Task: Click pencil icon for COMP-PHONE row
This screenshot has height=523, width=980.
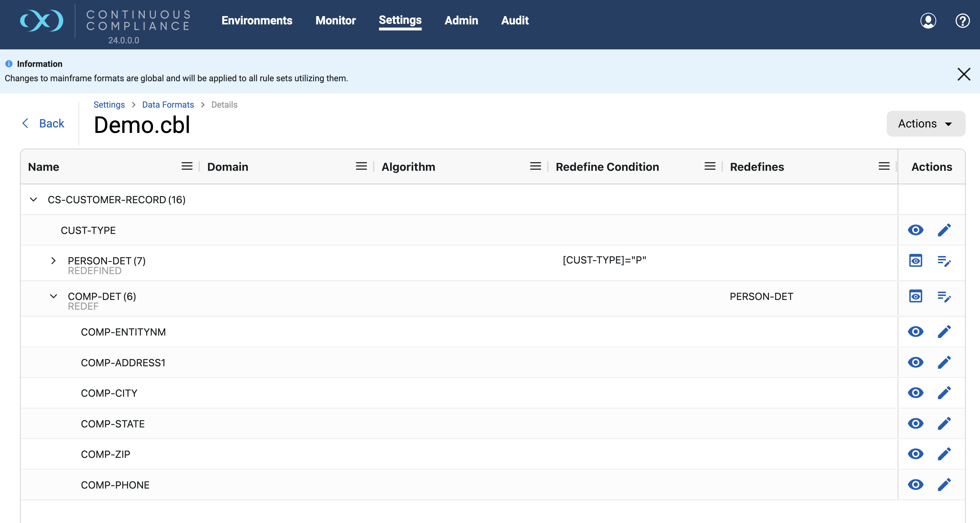Action: pos(944,485)
